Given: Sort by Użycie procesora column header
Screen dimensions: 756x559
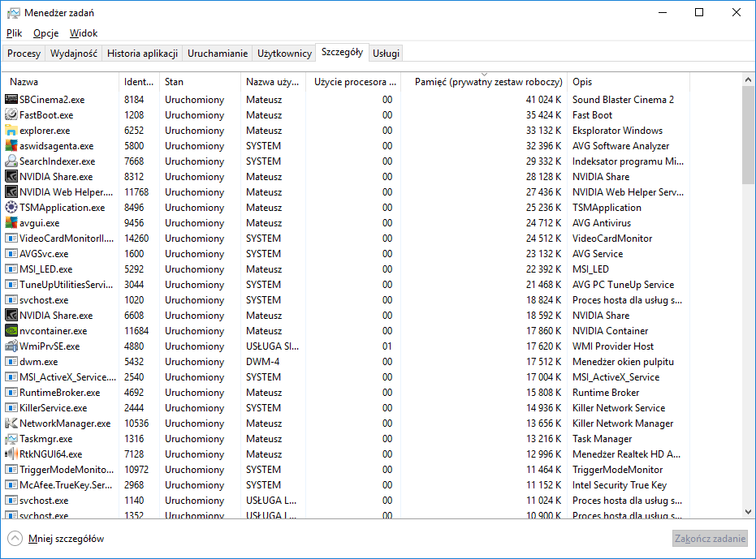Looking at the screenshot, I should tap(353, 82).
